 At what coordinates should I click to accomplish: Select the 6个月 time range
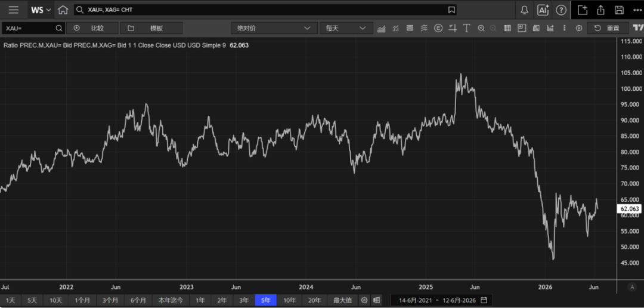click(138, 300)
